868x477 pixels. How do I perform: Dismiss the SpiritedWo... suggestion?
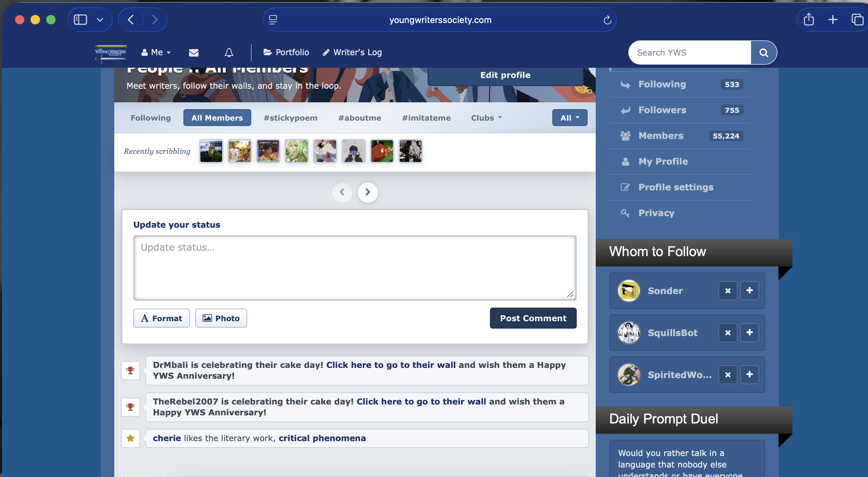[x=728, y=375]
